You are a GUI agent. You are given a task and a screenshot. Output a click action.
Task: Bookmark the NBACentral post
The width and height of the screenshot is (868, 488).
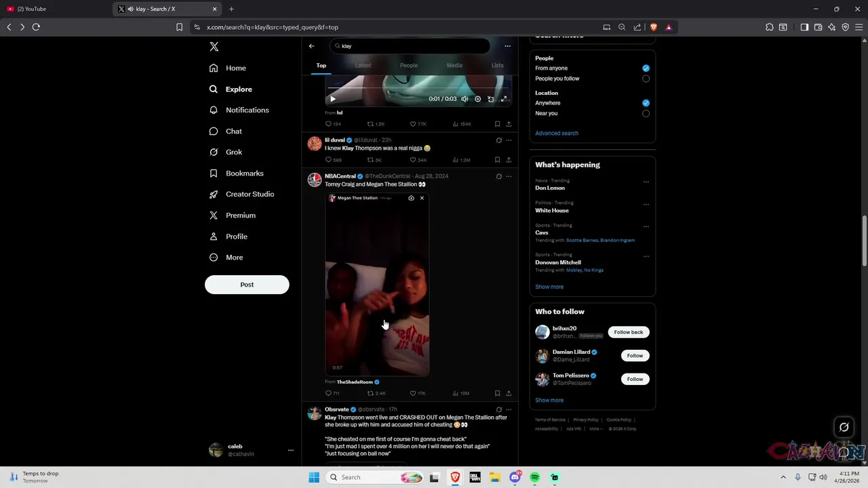[x=497, y=393]
